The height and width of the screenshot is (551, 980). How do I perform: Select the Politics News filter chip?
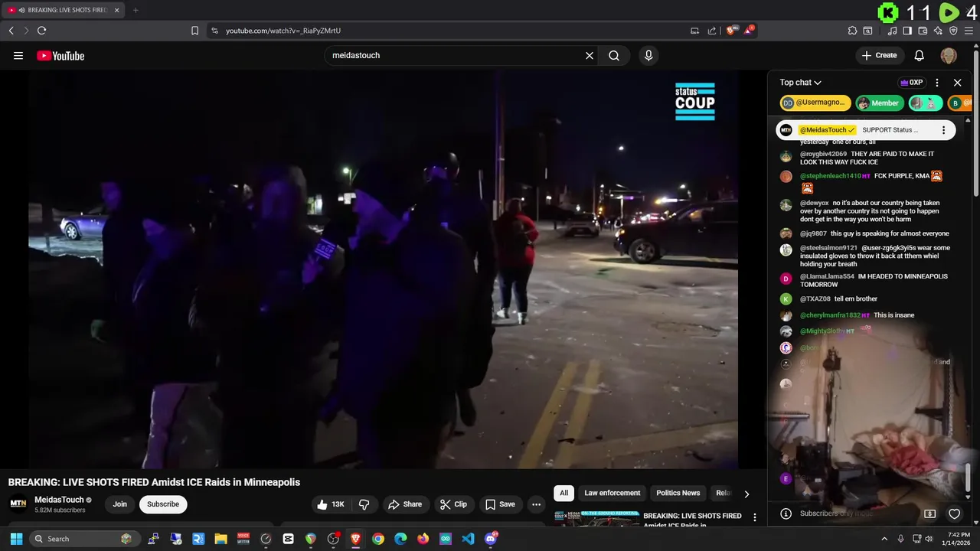point(678,493)
